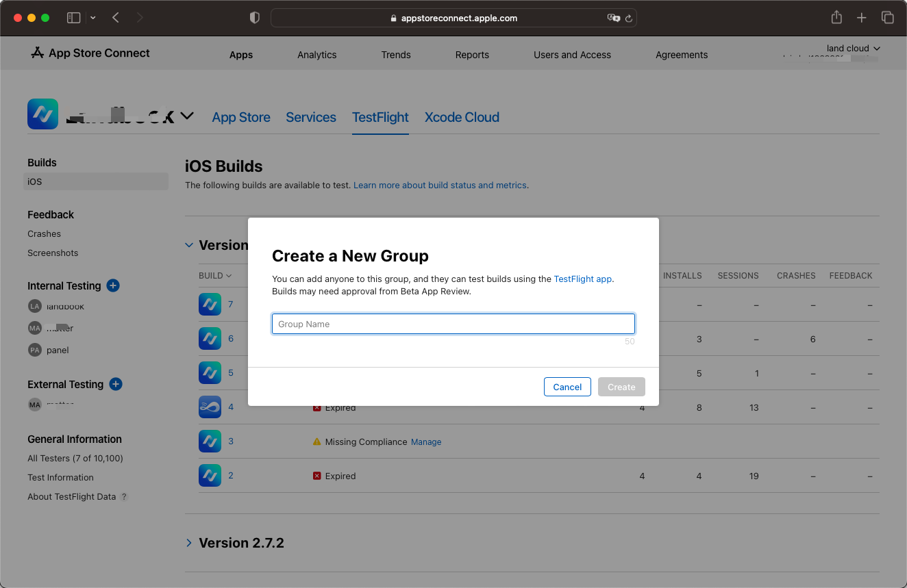Open Users and Access

click(x=572, y=55)
